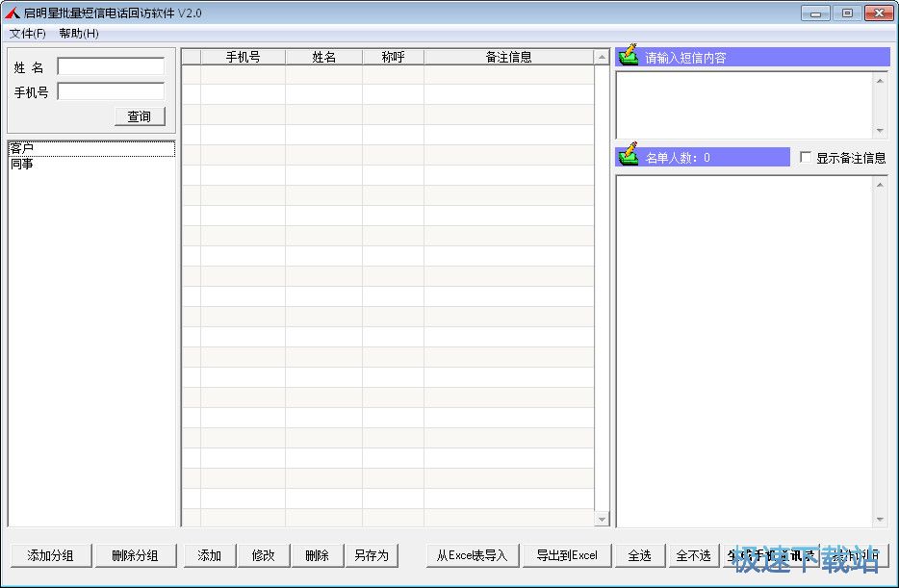Image resolution: width=899 pixels, height=588 pixels.
Task: Click the app logo in title bar
Action: (13, 13)
